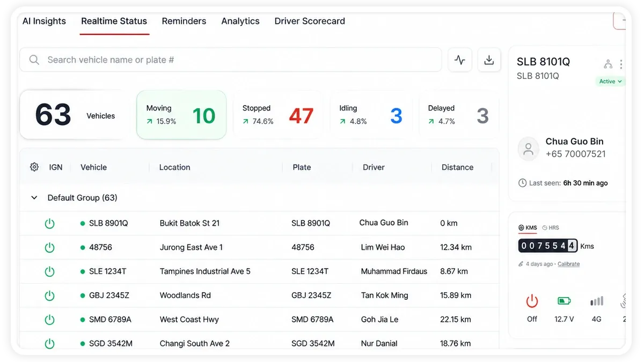This screenshot has width=644, height=362.
Task: Filter by Stopped vehicles card
Action: point(277,115)
